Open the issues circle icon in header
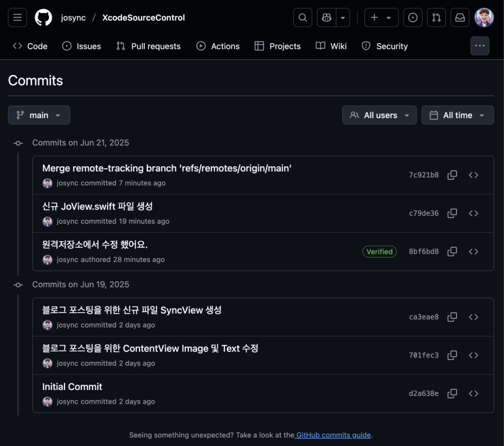Viewport: 504px width, 446px height. (413, 18)
